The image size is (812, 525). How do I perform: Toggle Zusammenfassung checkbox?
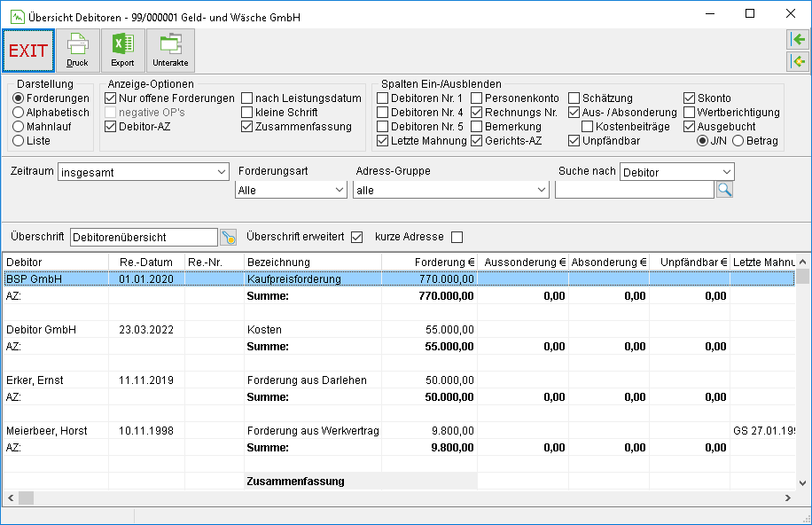(247, 127)
